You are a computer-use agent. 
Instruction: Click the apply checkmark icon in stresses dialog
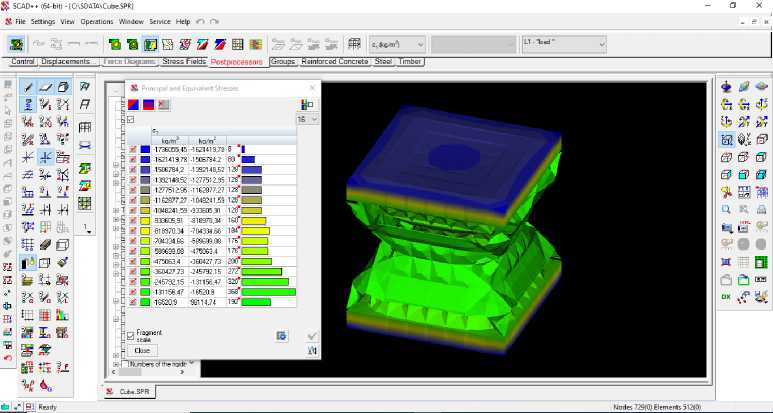tap(312, 336)
